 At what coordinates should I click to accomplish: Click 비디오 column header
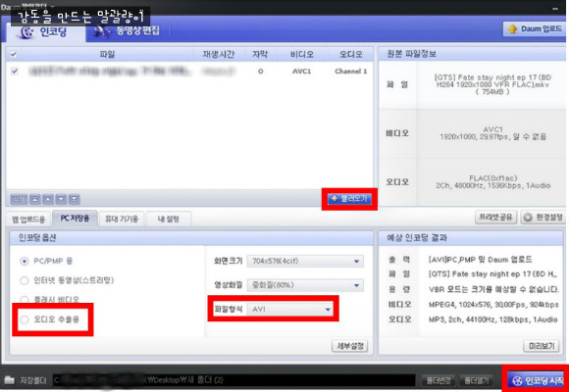click(302, 55)
